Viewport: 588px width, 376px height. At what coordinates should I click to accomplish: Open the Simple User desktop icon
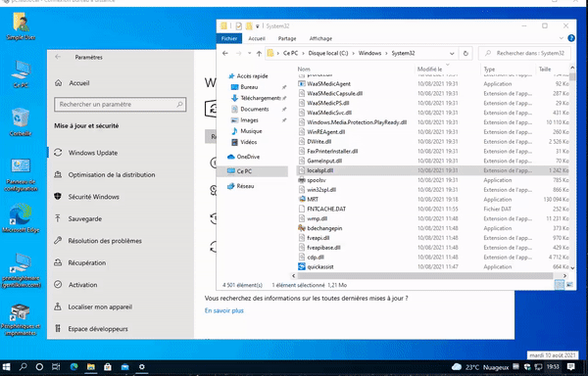21,26
